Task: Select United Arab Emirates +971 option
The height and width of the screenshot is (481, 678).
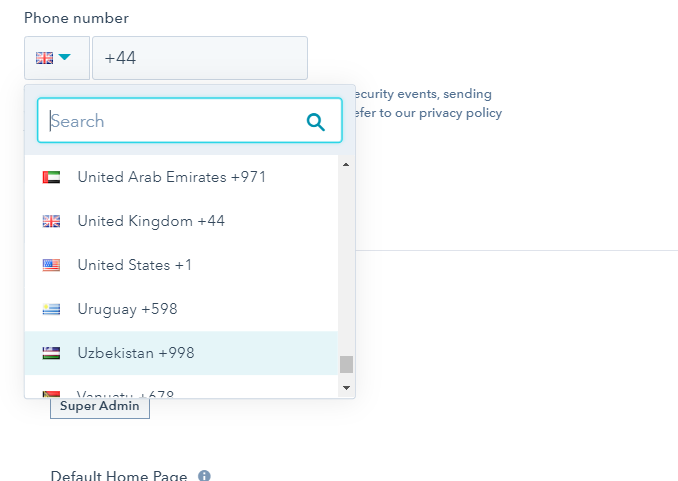Action: click(171, 177)
